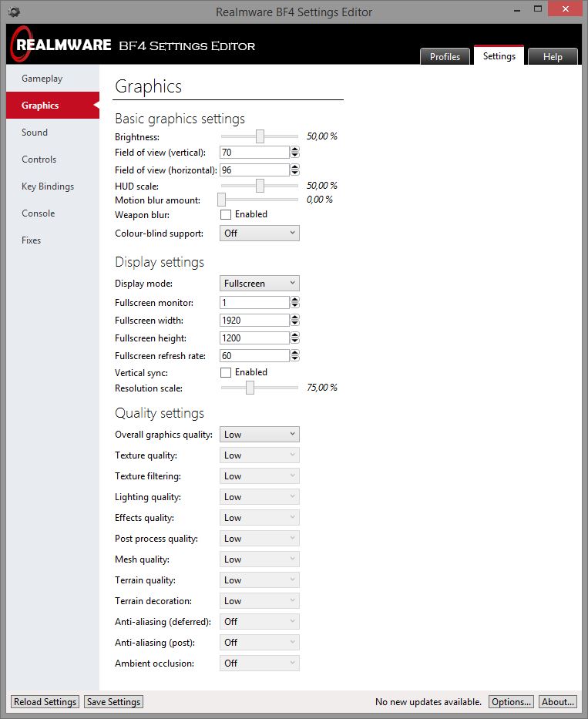Image resolution: width=588 pixels, height=719 pixels.
Task: Click the Motion blur amount slider handle
Action: (x=221, y=200)
